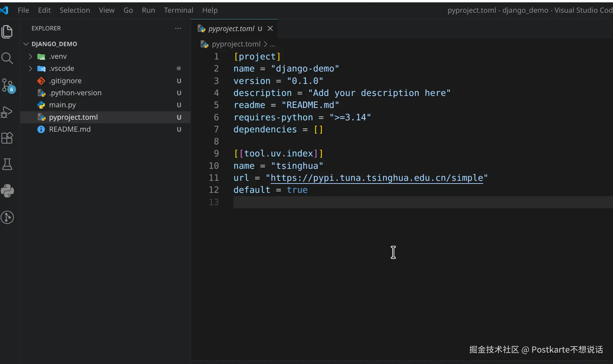Click the [[tool.uv.index]] header text
Screen dimensions: 613x364
pos(279,153)
